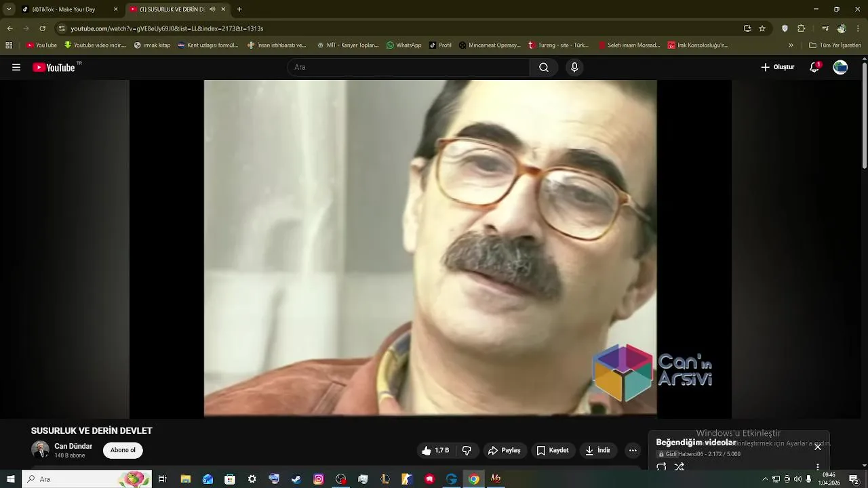Click the YouTube search magnifier button
This screenshot has width=868, height=488.
544,67
